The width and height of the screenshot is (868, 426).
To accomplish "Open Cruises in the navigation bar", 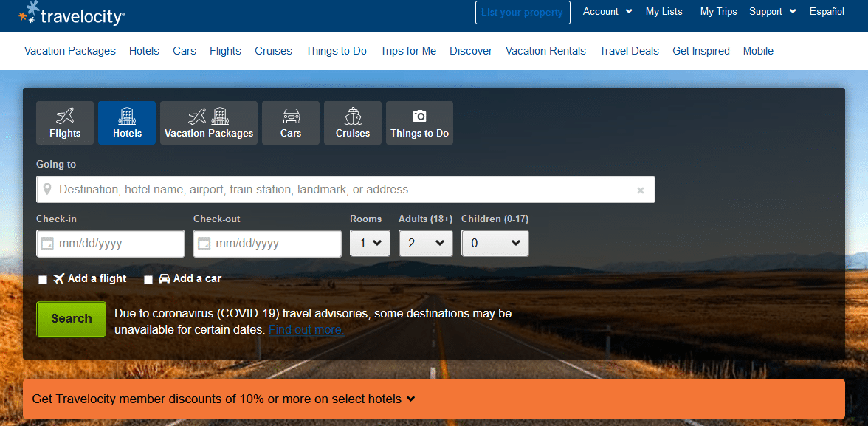I will tap(273, 51).
